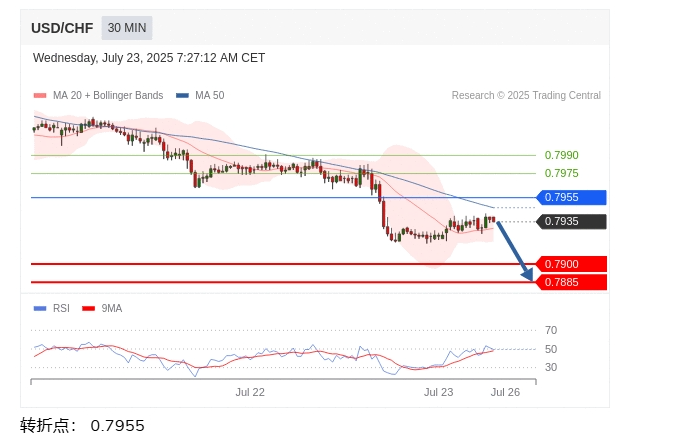Click the RSI legend label
The image size is (676, 446).
pos(61,308)
